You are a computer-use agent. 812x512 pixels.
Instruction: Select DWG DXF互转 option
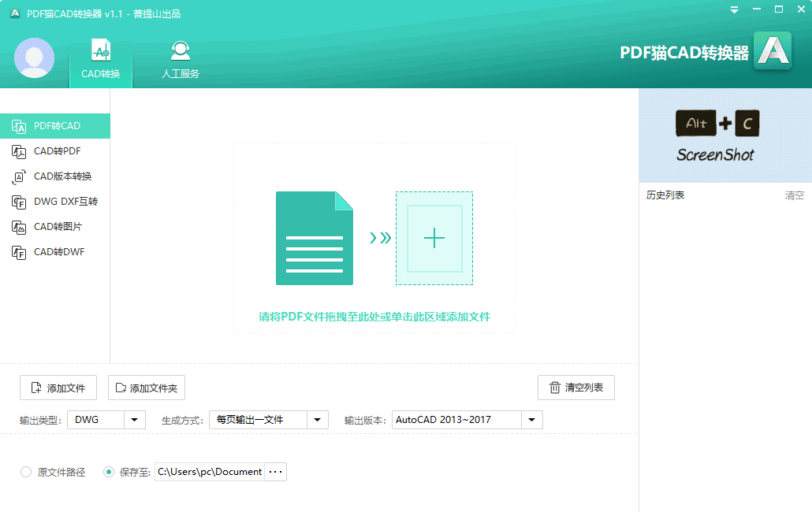(55, 202)
